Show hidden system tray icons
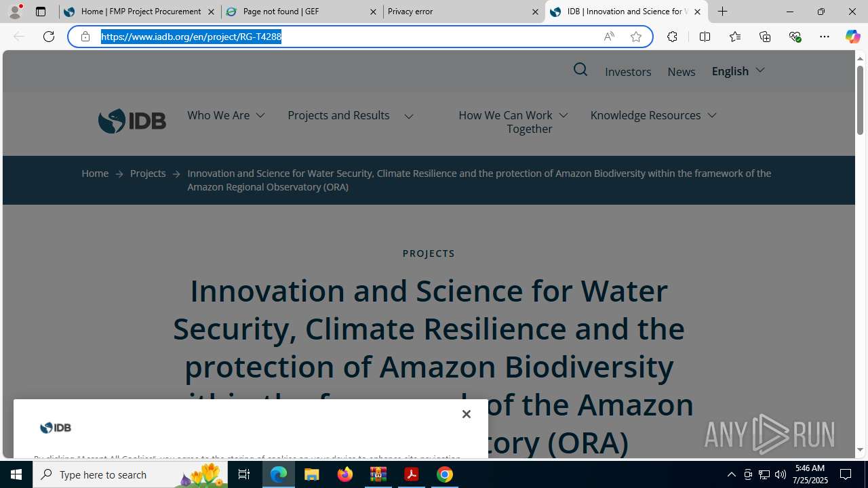The image size is (868, 488). (731, 474)
